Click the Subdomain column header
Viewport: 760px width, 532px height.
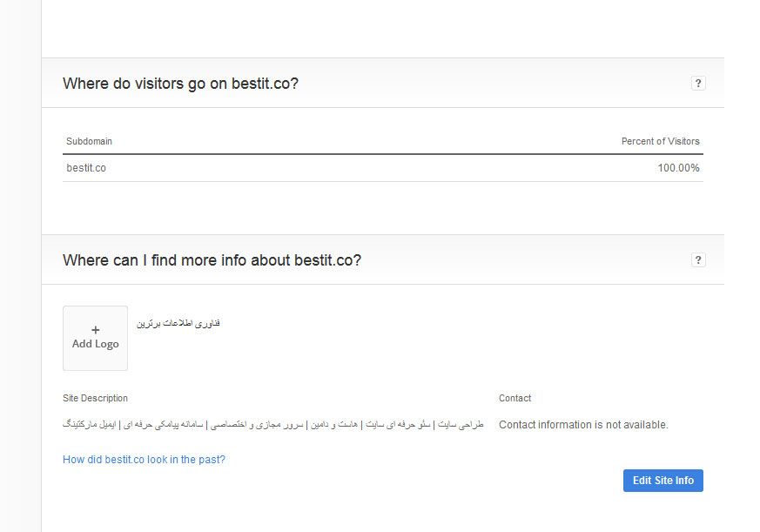89,141
